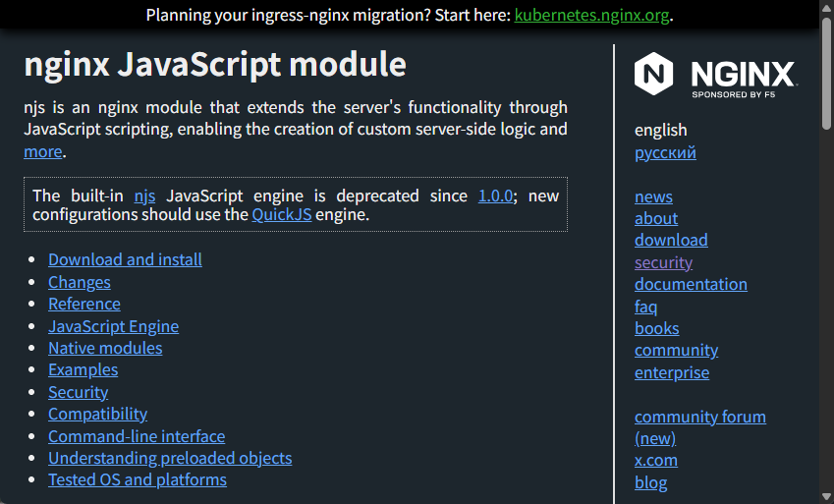Open the Examples link
This screenshot has width=834, height=504.
click(83, 369)
